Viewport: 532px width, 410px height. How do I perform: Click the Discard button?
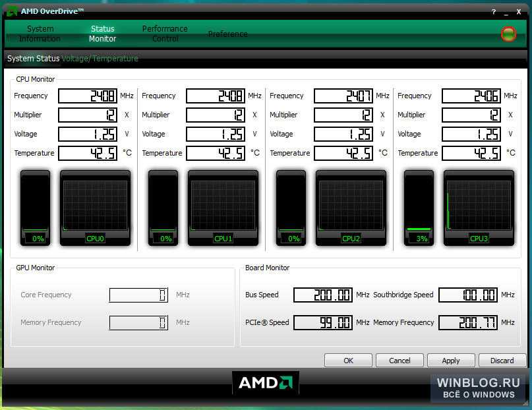tap(502, 361)
